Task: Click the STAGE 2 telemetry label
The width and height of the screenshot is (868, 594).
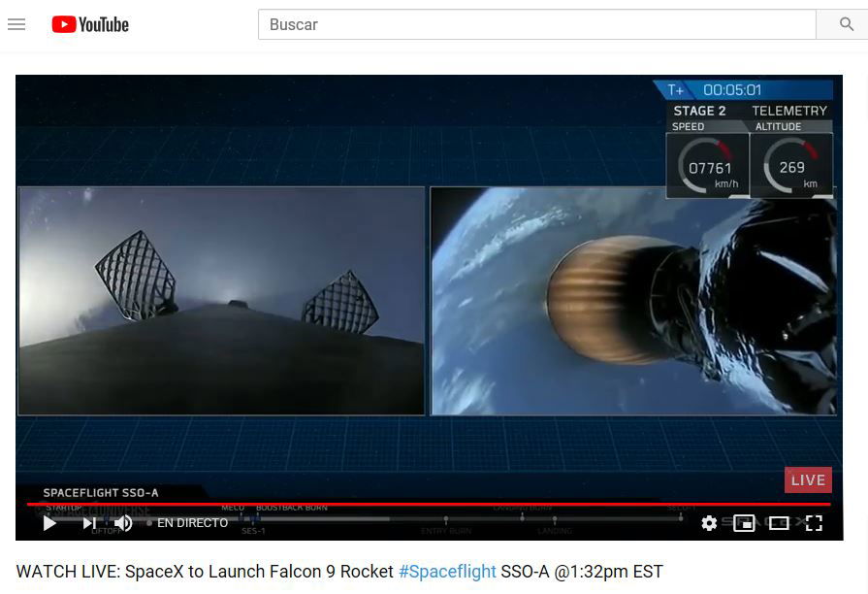Action: 699,111
